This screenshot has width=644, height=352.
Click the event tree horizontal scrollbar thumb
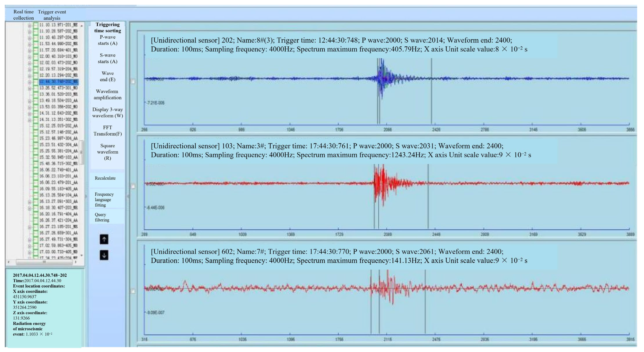click(44, 262)
